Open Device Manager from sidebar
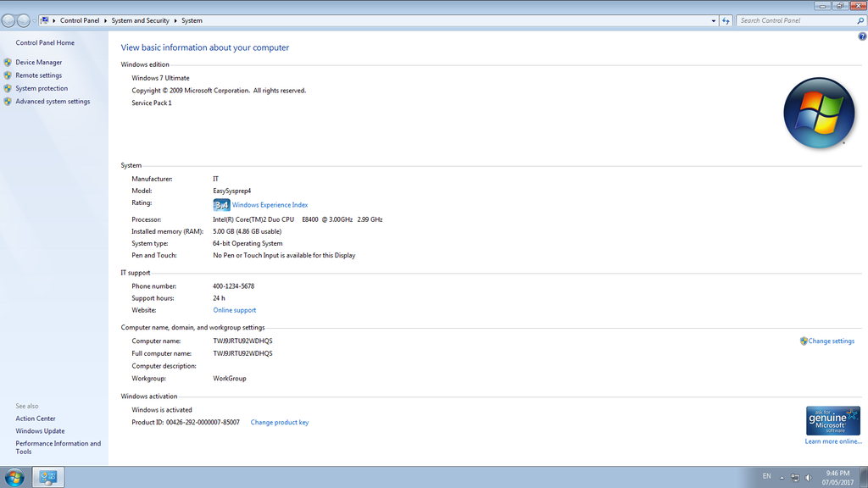868x488 pixels. [39, 63]
